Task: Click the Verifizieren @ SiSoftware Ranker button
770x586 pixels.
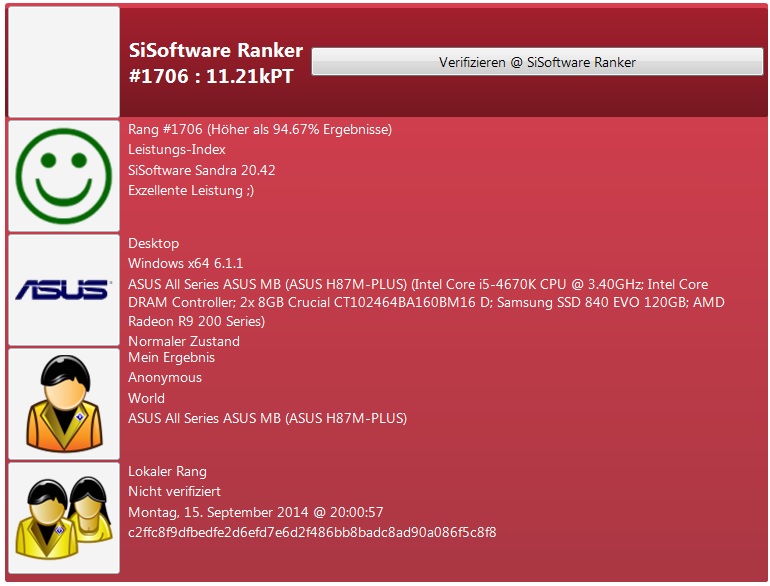Action: tap(537, 62)
